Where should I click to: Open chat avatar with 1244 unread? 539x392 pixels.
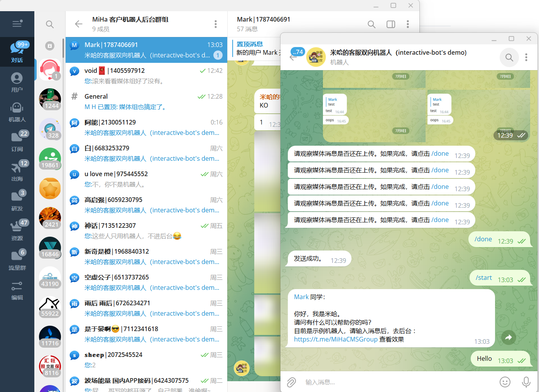click(x=50, y=99)
